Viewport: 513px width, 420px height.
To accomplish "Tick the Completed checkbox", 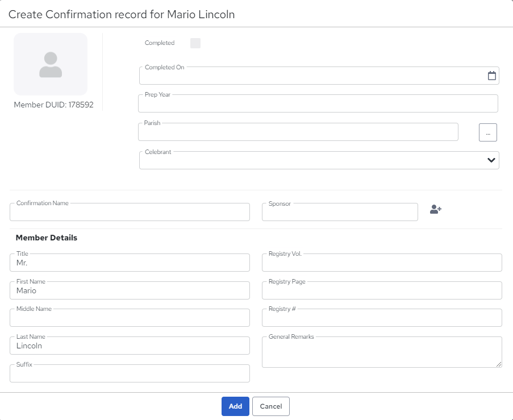I will coord(195,43).
